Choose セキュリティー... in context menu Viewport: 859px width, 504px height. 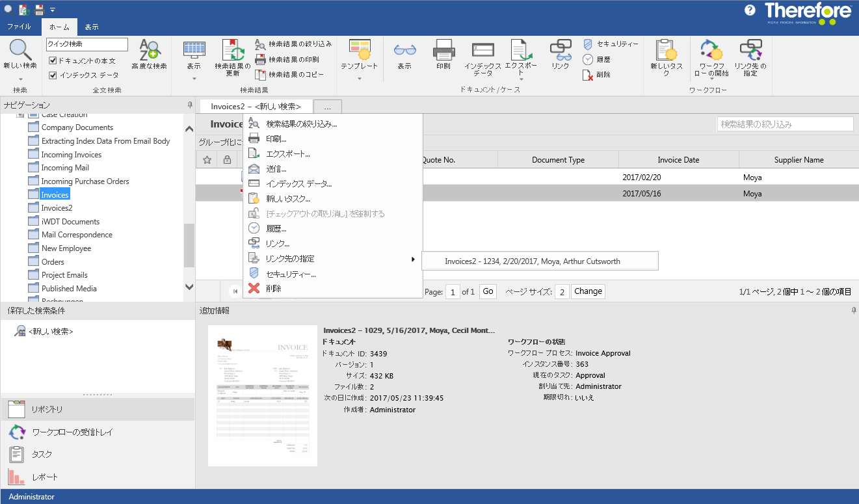click(333, 274)
